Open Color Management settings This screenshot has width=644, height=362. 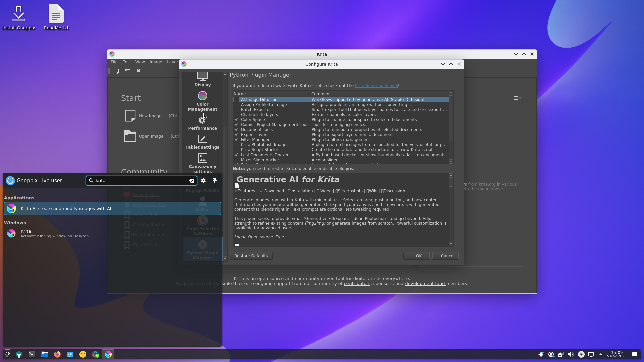pyautogui.click(x=202, y=101)
